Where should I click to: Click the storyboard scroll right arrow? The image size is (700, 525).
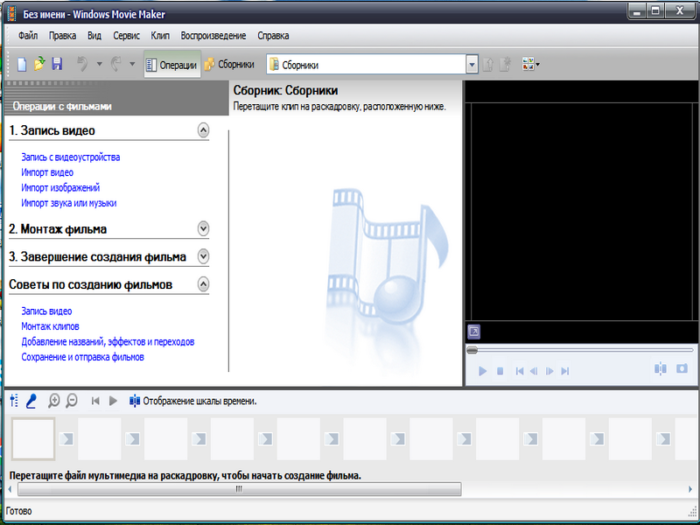[691, 489]
